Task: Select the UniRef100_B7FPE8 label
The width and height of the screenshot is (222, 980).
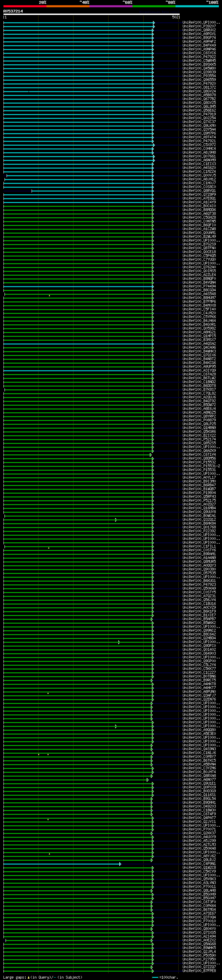Action: tap(199, 971)
